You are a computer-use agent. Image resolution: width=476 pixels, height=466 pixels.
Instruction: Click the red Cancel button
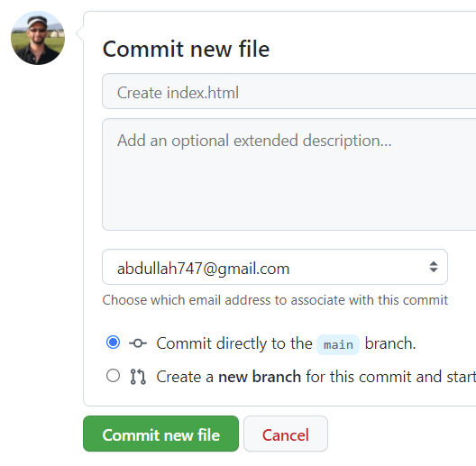(x=286, y=434)
